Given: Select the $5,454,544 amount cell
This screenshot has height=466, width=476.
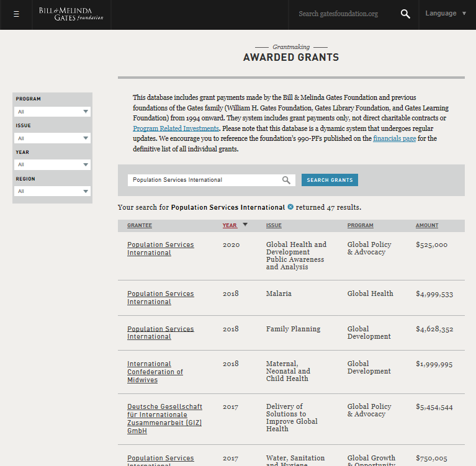Looking at the screenshot, I should point(434,407).
